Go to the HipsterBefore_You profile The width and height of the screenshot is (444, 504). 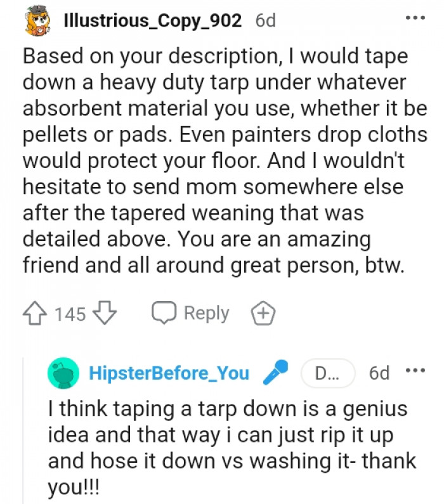169,373
